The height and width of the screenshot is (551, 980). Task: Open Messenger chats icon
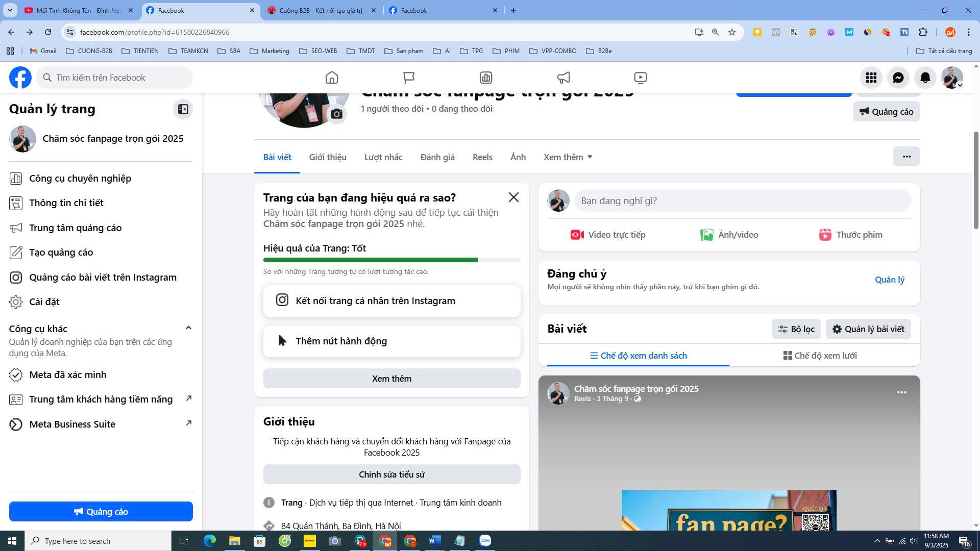pyautogui.click(x=898, y=78)
